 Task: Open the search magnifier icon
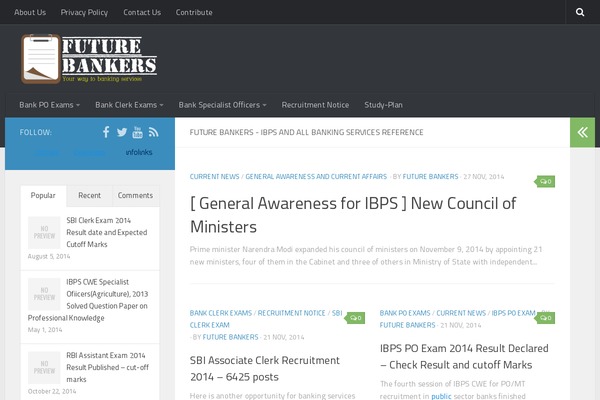(580, 12)
